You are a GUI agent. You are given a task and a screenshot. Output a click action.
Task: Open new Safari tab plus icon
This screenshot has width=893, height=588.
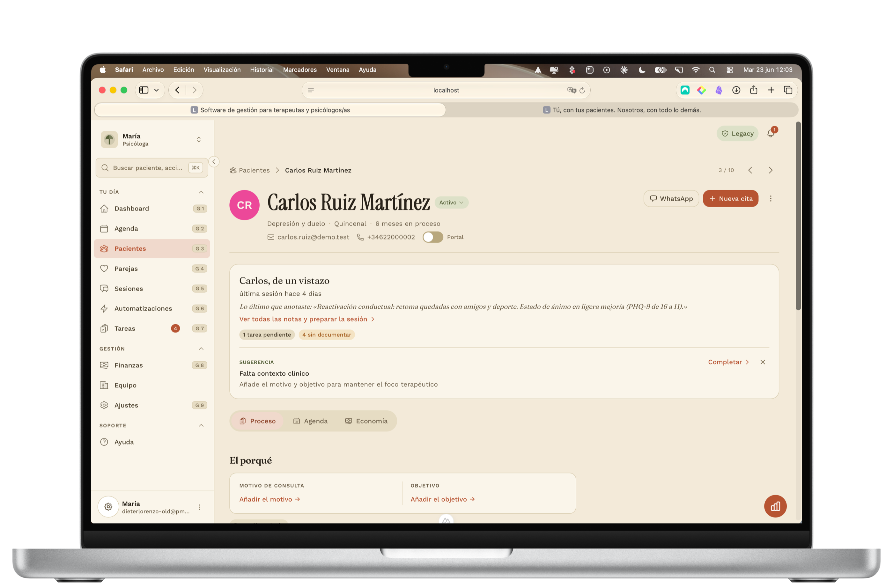click(x=771, y=90)
